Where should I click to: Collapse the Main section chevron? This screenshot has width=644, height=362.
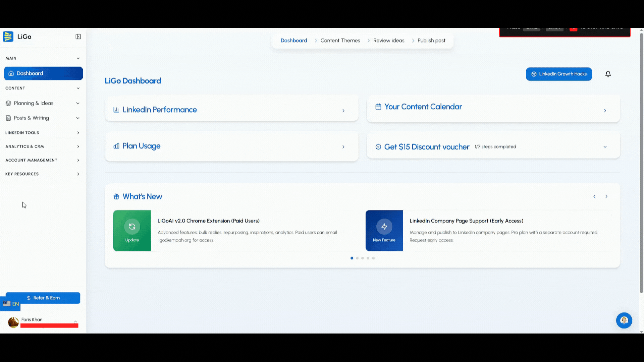(x=78, y=58)
